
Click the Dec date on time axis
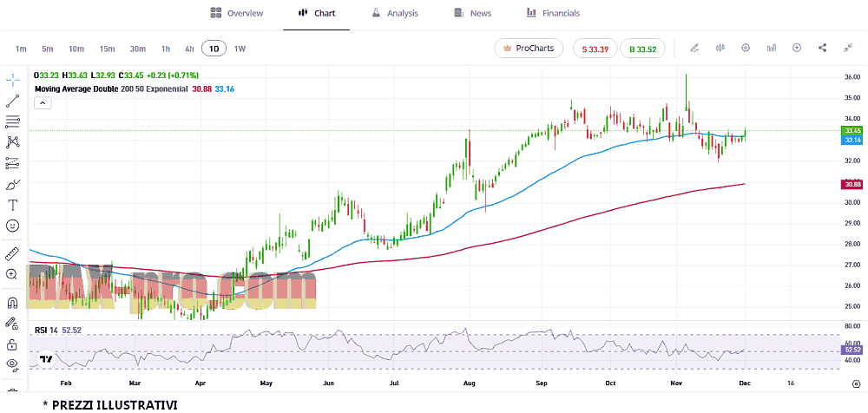coord(745,383)
